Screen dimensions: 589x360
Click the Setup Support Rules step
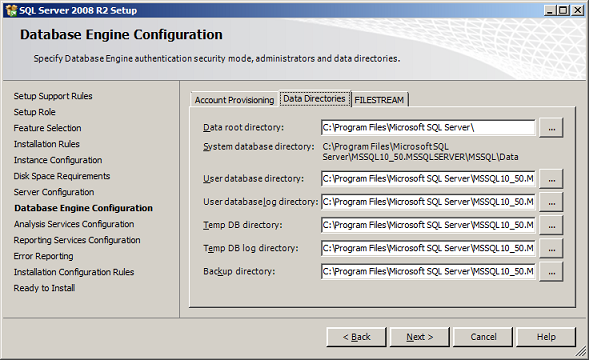(x=53, y=96)
